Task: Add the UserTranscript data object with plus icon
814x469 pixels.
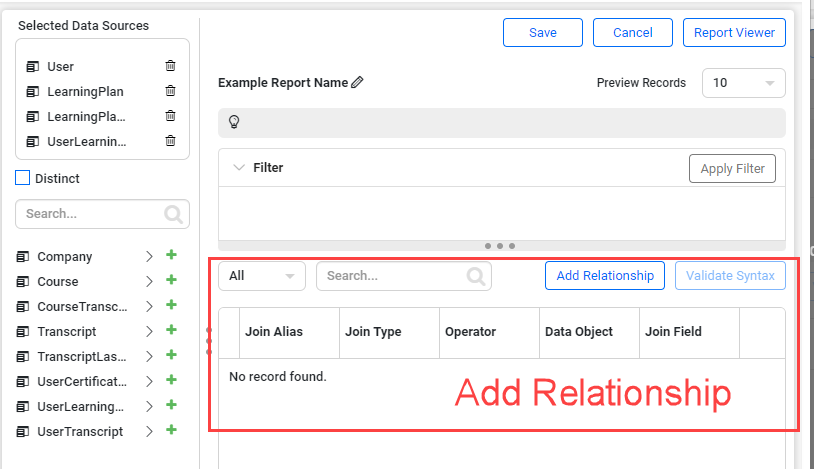Action: tap(171, 431)
